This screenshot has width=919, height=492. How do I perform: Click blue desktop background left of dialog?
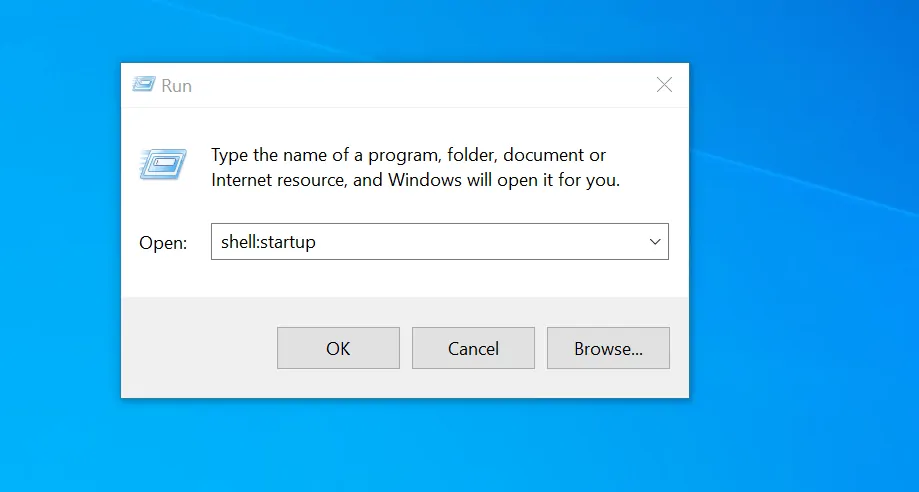[x=60, y=250]
